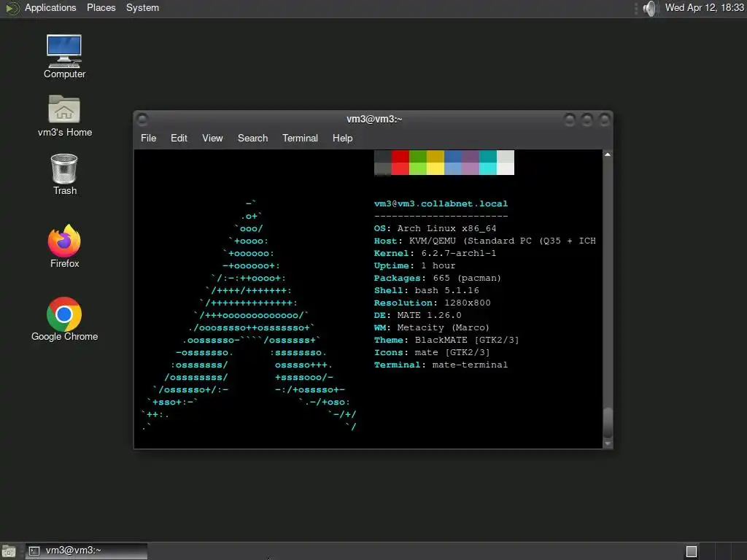Click the dark red color block in terminal
Screen dimensions: 747x560
click(400, 156)
